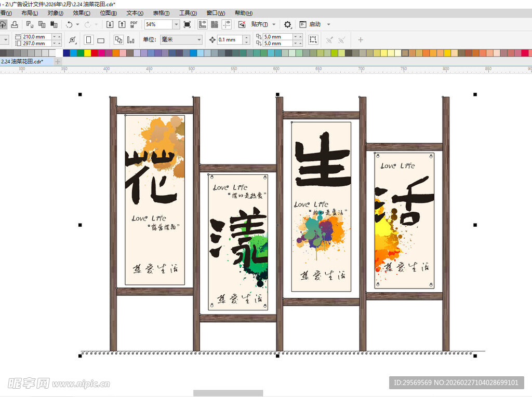Image resolution: width=532 pixels, height=397 pixels.
Task: Toggle Show grid button
Action: 215,24
